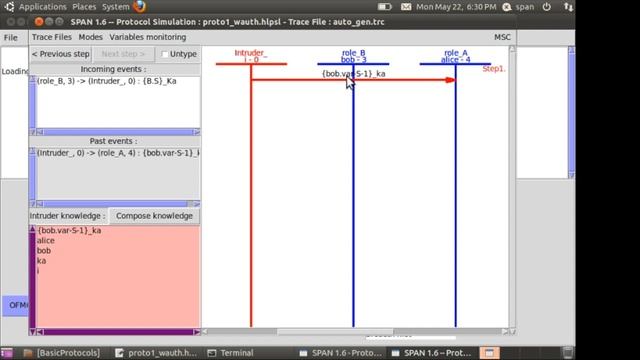Switch to proto1_wauth.h... taskbar window

pyautogui.click(x=156, y=353)
